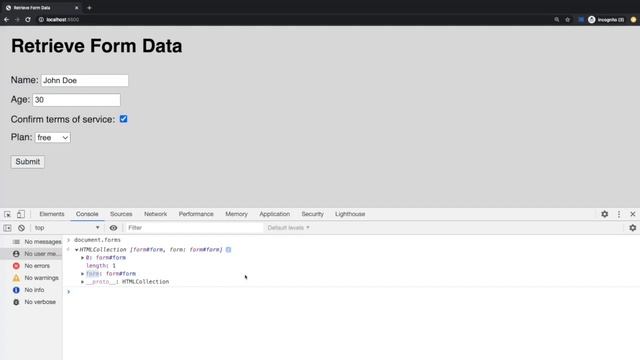This screenshot has height=360, width=640.
Task: Switch to the Lighthouse tab
Action: [350, 214]
